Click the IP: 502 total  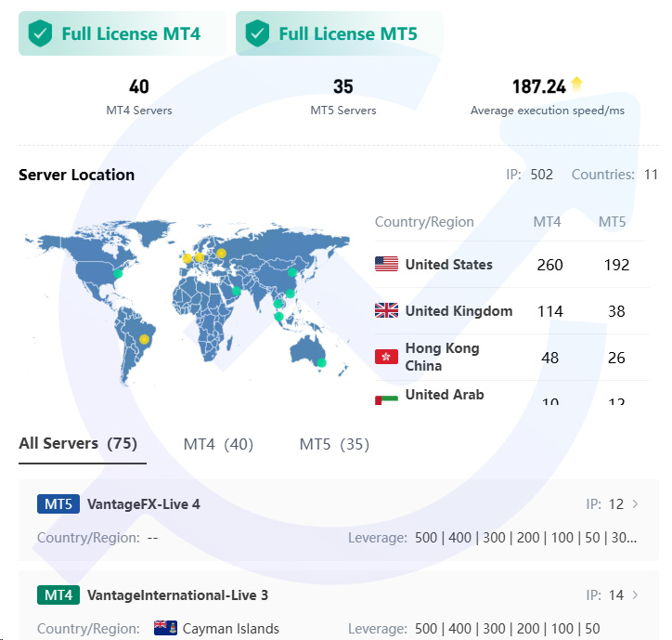coord(530,174)
